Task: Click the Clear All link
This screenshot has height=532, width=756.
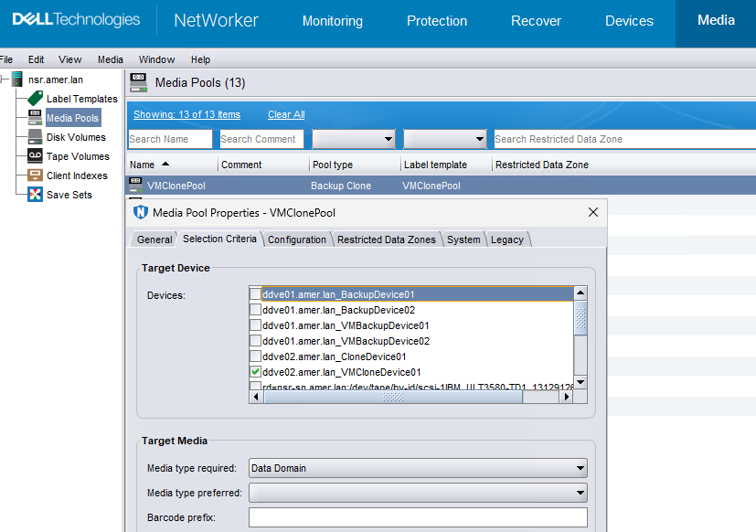Action: [x=286, y=114]
